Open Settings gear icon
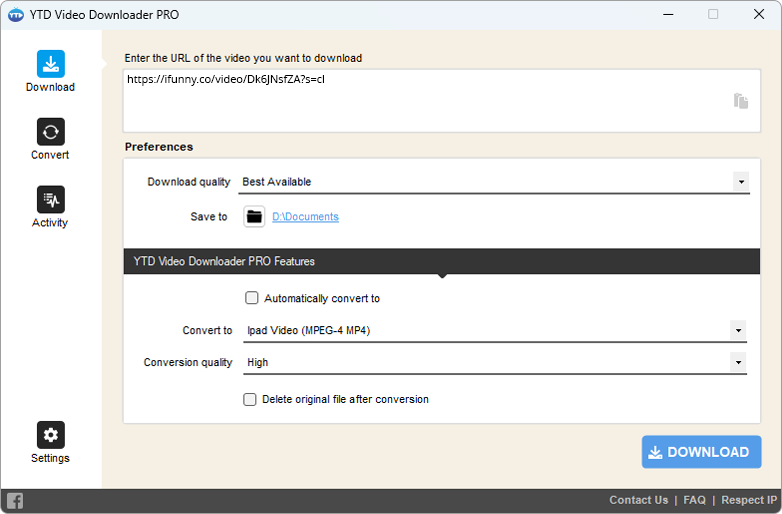 click(50, 435)
